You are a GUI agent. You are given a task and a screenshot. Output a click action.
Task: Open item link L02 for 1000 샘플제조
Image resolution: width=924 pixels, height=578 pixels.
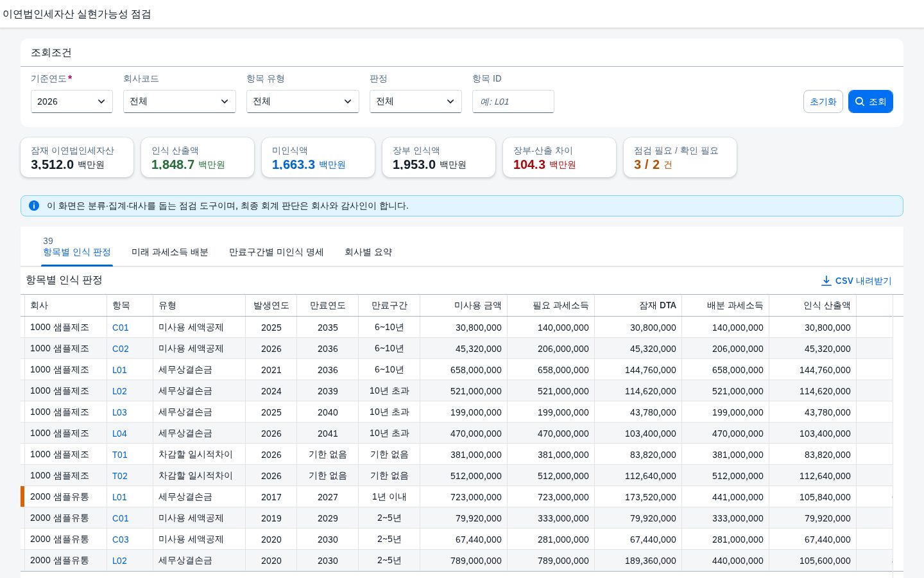click(120, 391)
